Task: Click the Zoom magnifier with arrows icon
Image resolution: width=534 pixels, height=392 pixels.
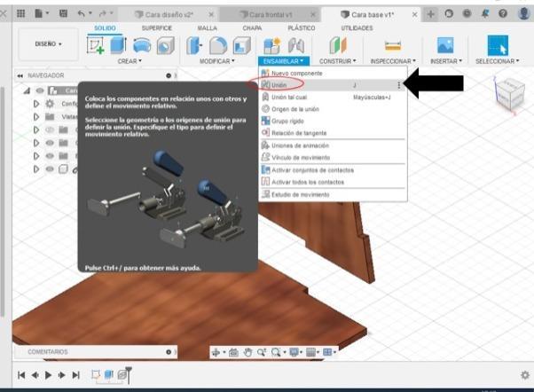Action: [262, 352]
